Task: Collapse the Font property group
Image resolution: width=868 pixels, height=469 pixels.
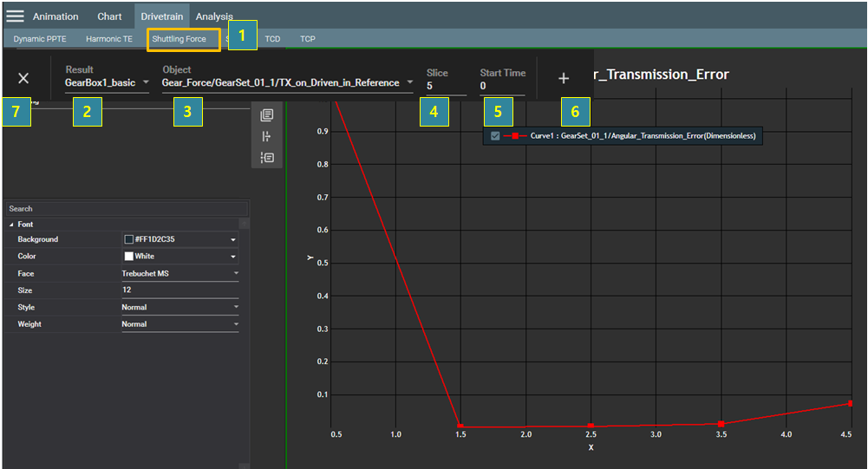Action: [11, 225]
